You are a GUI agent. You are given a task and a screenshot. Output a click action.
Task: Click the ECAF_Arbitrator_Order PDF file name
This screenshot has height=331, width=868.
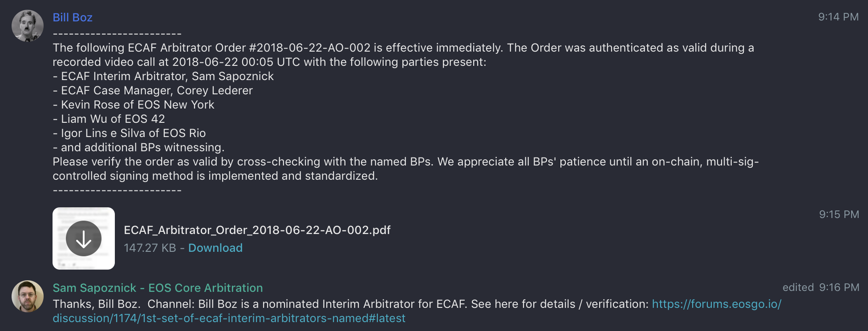257,230
